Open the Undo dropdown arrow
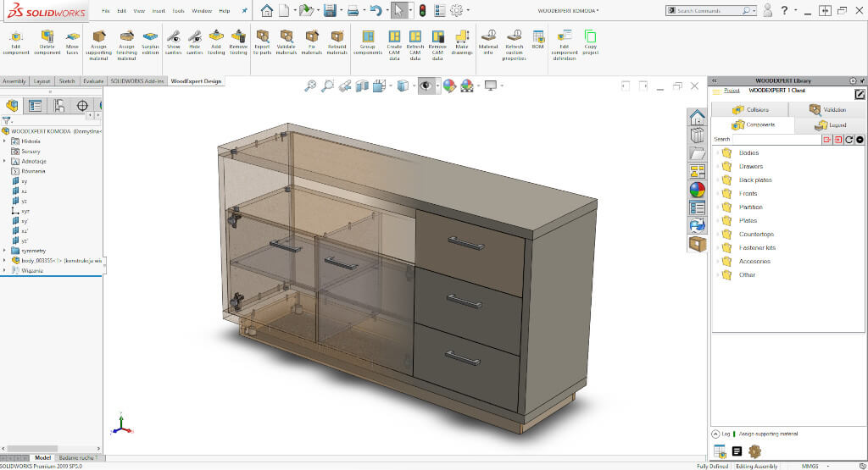Viewport: 868px width, 470px height. tap(386, 10)
